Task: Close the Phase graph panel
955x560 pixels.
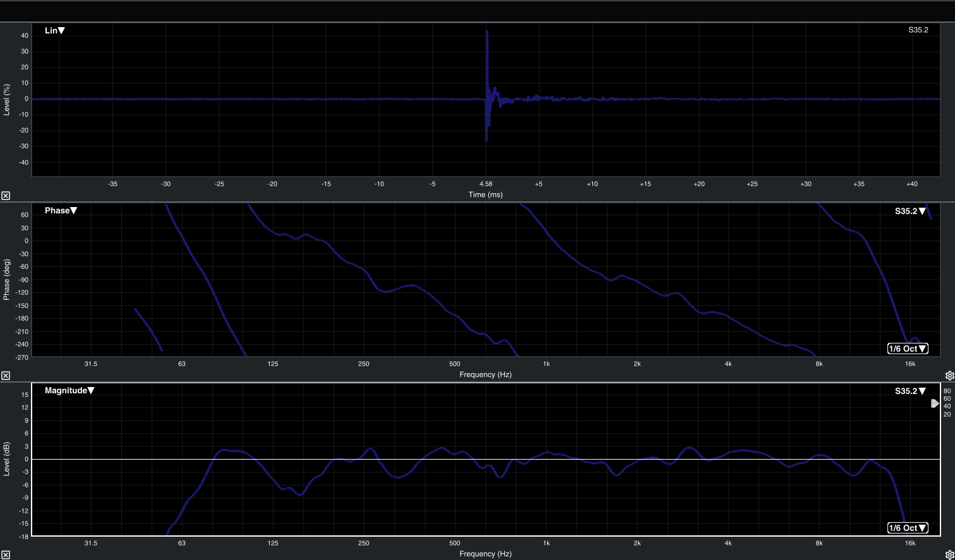Action: (5, 376)
